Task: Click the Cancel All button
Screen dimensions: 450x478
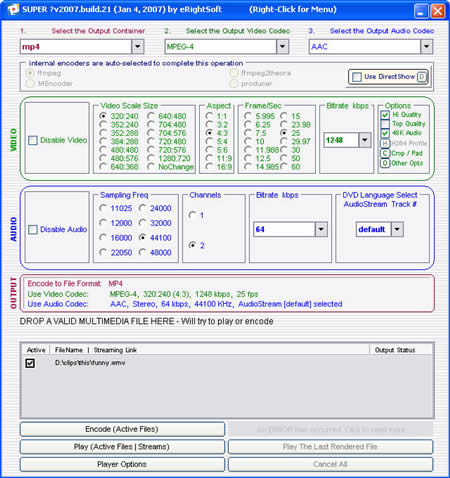Action: pos(330,464)
